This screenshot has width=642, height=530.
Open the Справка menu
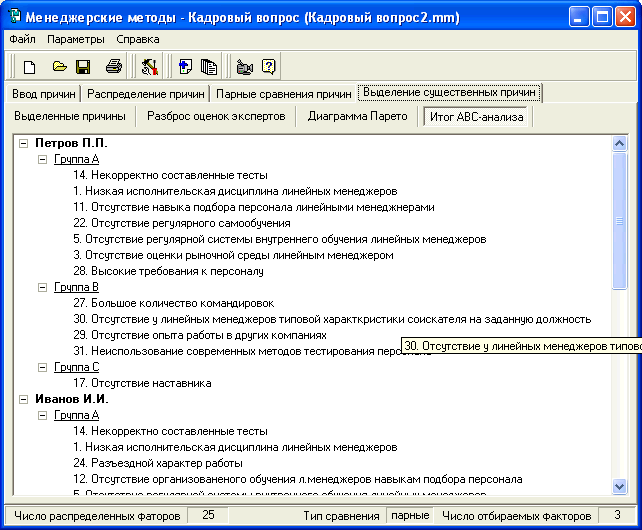pos(138,39)
